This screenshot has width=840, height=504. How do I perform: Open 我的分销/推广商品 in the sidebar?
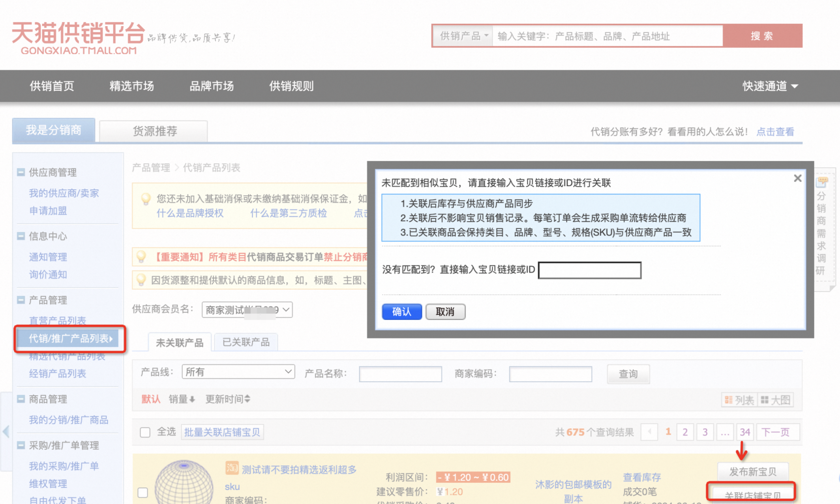[68, 420]
